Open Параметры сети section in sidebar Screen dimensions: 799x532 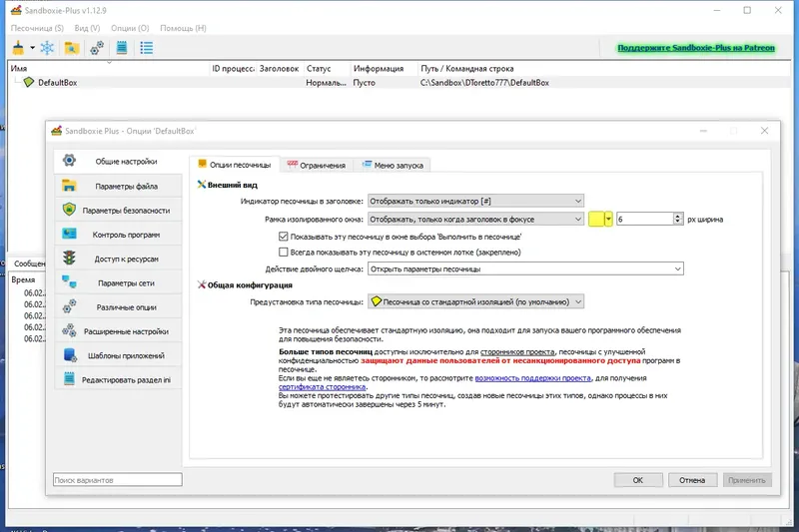(x=118, y=283)
